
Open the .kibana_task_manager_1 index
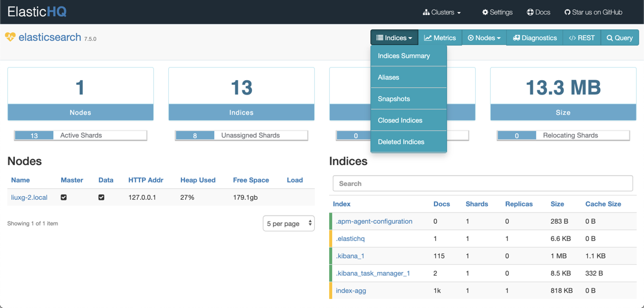[373, 273]
